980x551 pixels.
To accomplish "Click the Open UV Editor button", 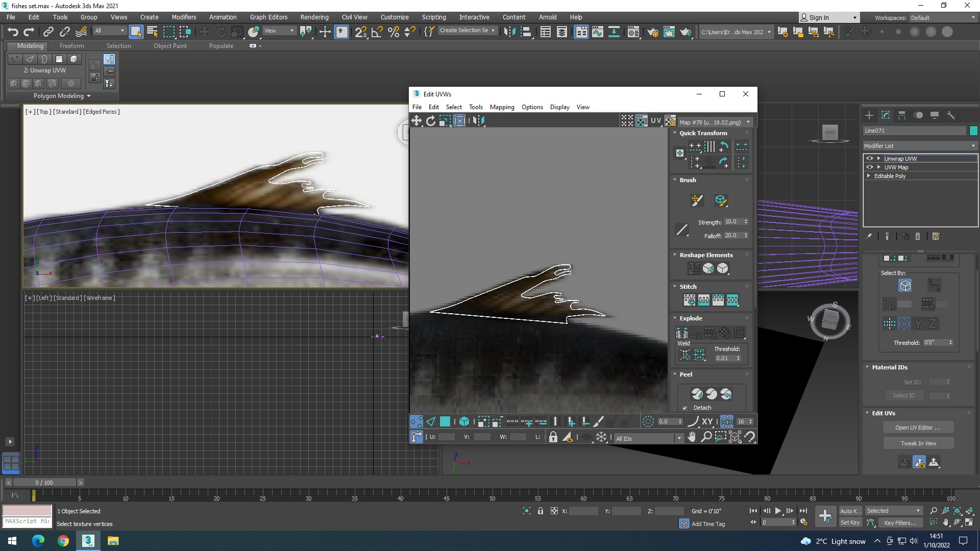I will pyautogui.click(x=918, y=428).
